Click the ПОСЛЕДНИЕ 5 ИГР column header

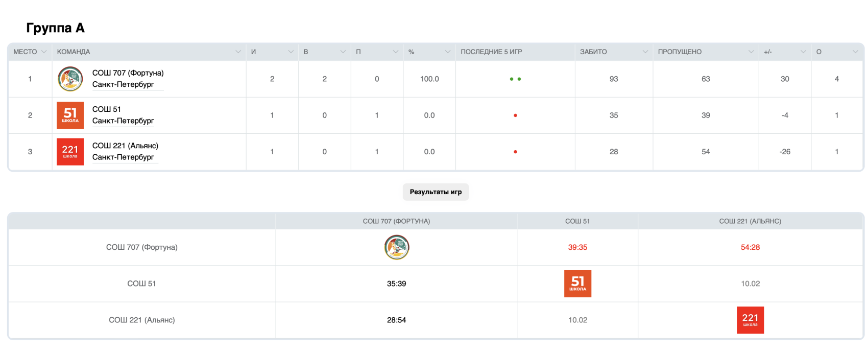491,52
